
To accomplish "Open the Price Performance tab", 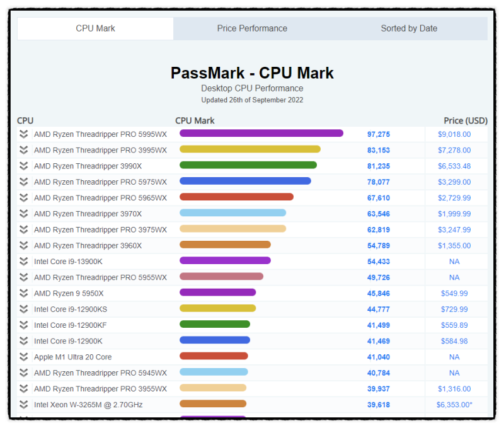I will 252,28.
